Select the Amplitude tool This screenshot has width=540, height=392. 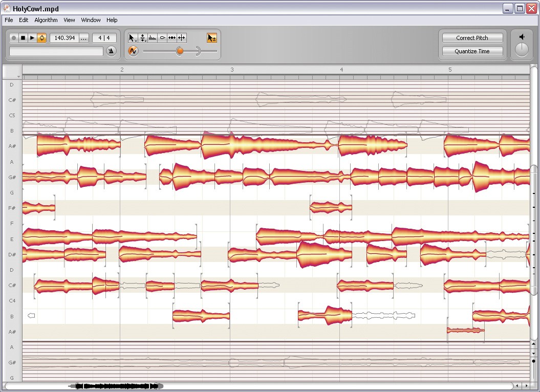point(153,38)
